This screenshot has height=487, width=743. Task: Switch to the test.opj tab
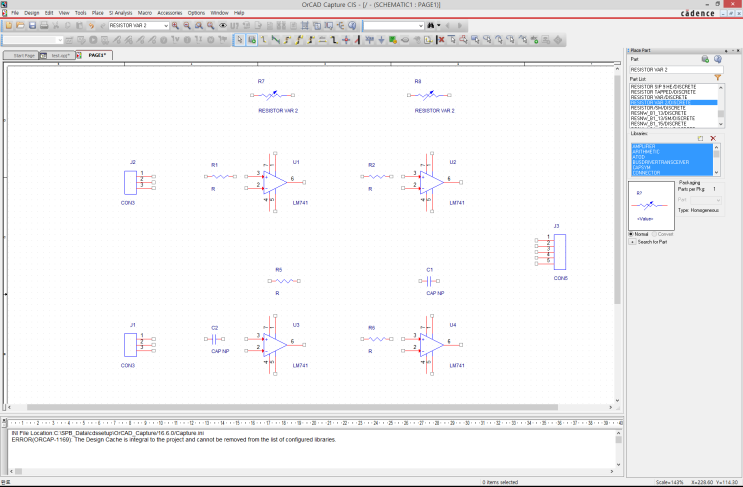[57, 55]
